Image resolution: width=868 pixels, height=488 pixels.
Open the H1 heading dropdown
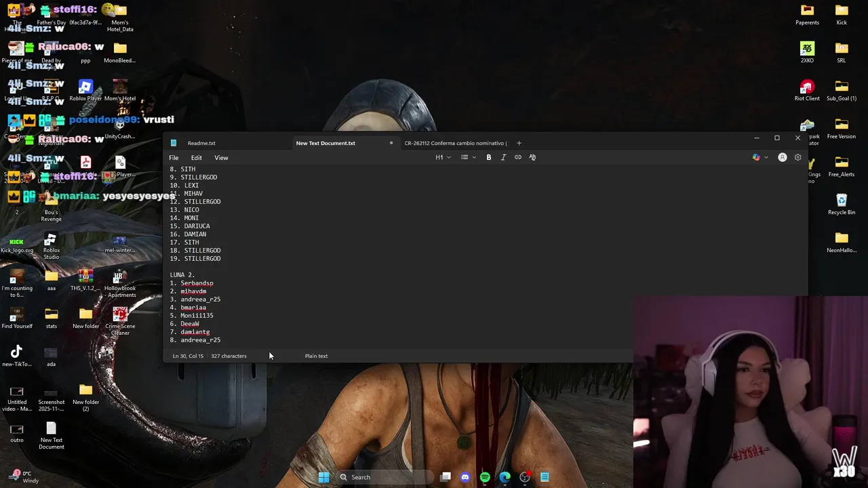tap(443, 157)
